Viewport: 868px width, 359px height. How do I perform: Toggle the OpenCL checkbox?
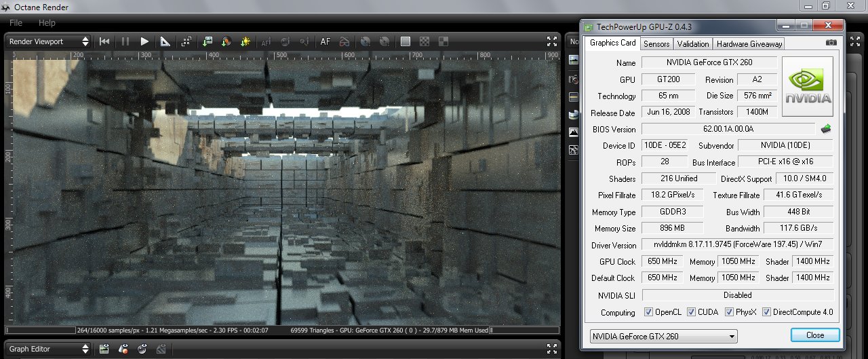(649, 312)
